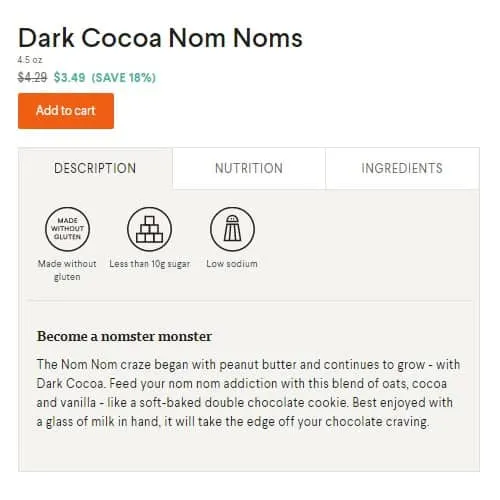This screenshot has width=500, height=500.
Task: Click the sugar cubes icon
Action: pyautogui.click(x=150, y=229)
